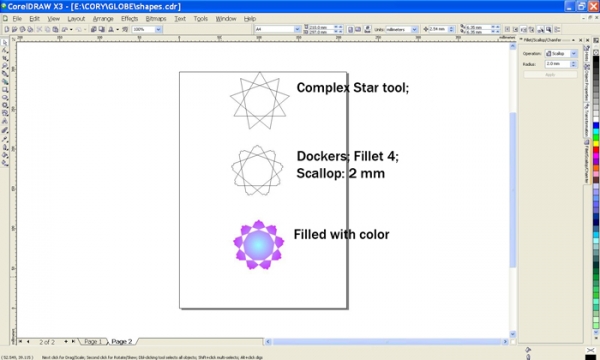Select the Ellipse tool in toolbox
Screen dimensions: 600x360
(5, 98)
